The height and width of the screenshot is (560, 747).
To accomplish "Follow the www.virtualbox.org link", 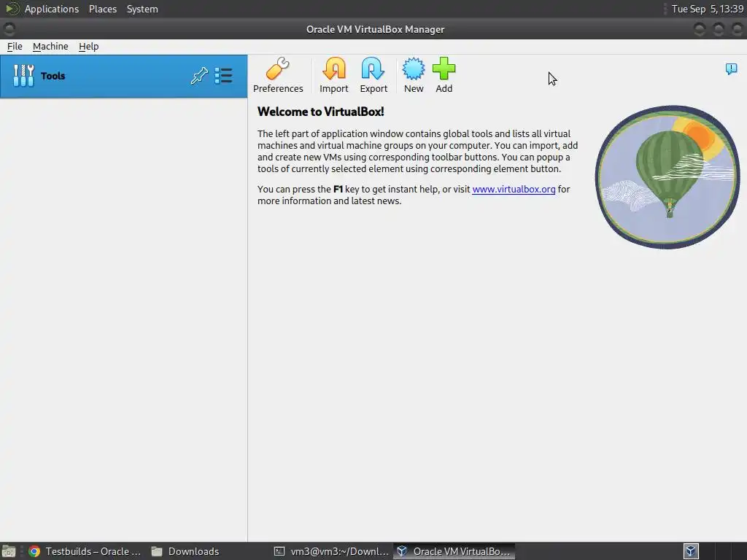I will [514, 189].
